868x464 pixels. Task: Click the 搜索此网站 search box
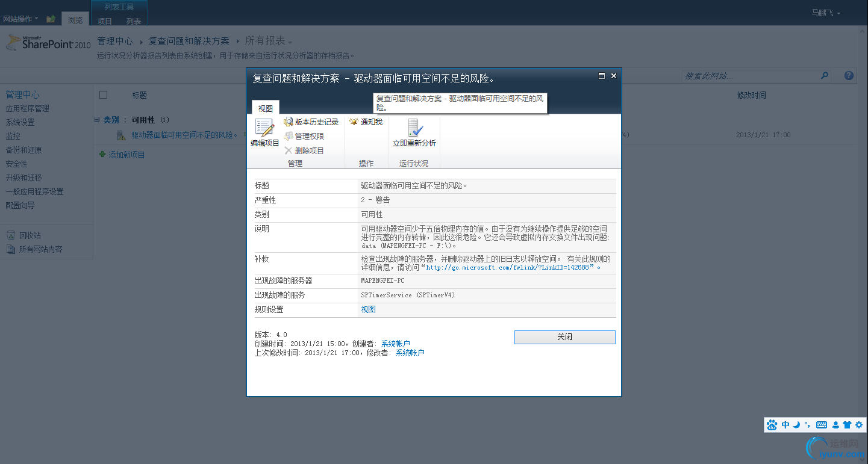pos(751,76)
